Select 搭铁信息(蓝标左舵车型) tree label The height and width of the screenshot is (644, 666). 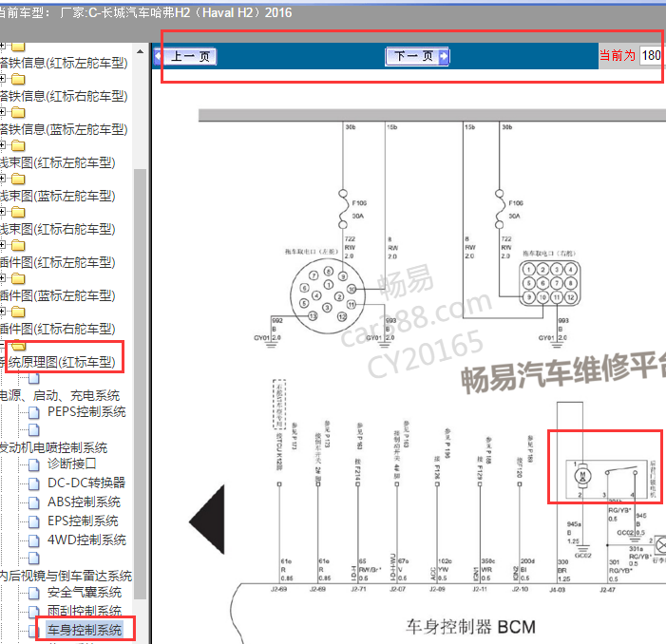64,129
